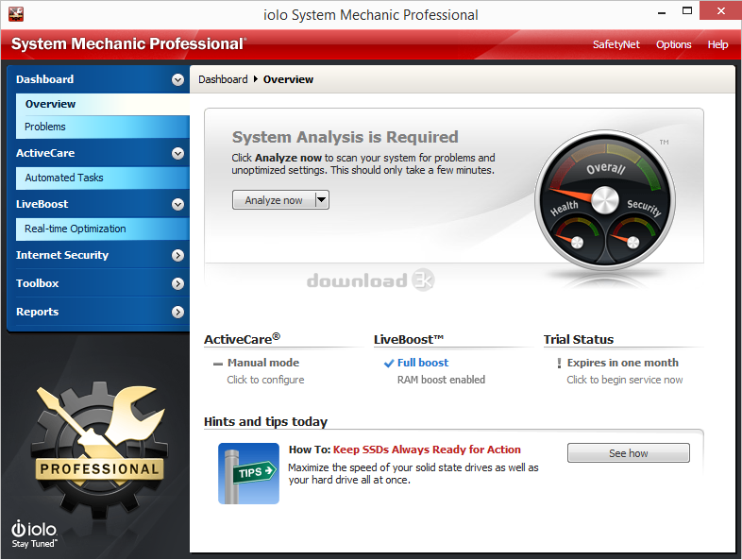The width and height of the screenshot is (742, 560).
Task: Click the ActiveCare header in sidebar
Action: pos(45,153)
